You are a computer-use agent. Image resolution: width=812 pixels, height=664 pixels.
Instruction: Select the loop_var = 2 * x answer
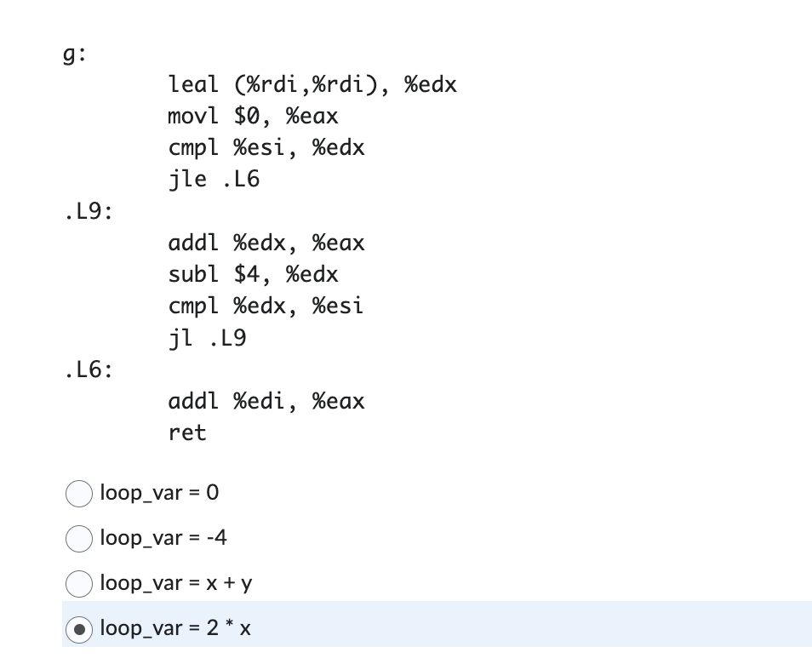coord(78,629)
